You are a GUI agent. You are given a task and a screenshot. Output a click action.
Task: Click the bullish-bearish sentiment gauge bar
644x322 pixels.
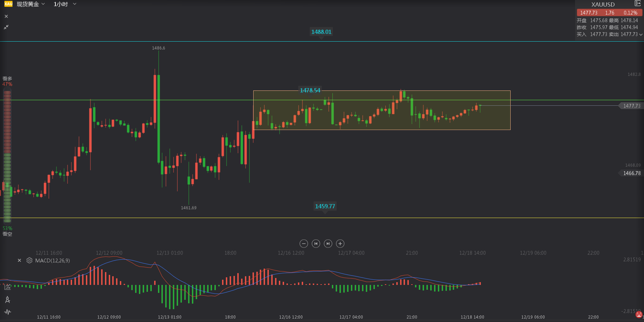[x=7, y=156]
